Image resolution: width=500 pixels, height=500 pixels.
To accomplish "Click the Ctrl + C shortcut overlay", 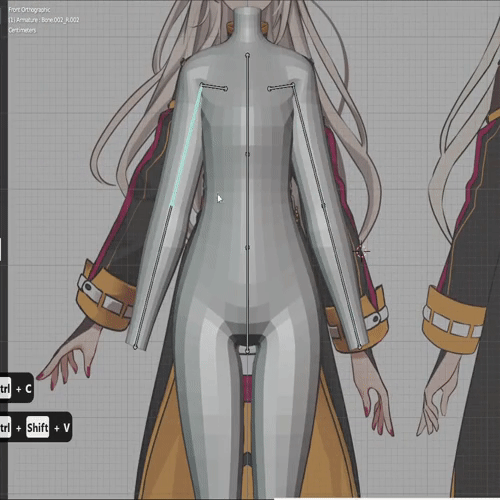I will click(16, 388).
